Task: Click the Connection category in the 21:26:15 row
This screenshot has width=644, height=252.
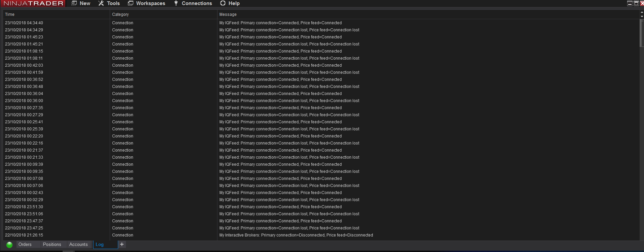Action: pyautogui.click(x=123, y=235)
